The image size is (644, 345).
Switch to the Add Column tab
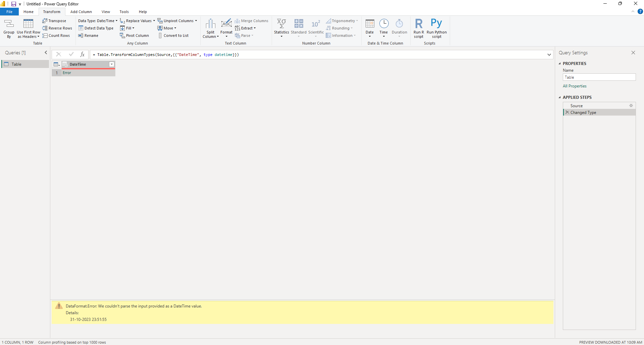81,12
